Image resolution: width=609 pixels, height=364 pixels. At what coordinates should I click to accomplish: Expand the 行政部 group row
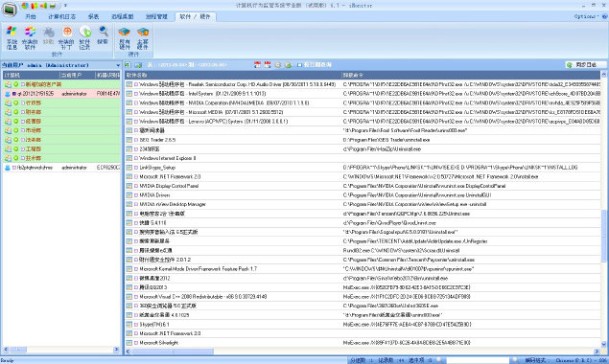coord(61,102)
